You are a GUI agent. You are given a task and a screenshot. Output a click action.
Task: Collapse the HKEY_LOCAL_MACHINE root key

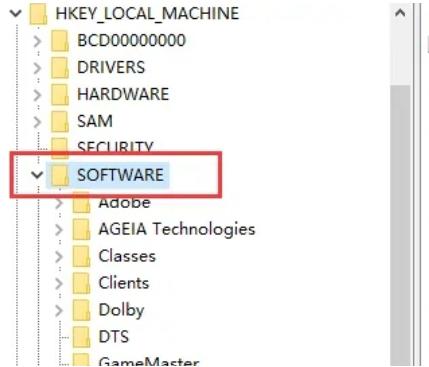16,14
